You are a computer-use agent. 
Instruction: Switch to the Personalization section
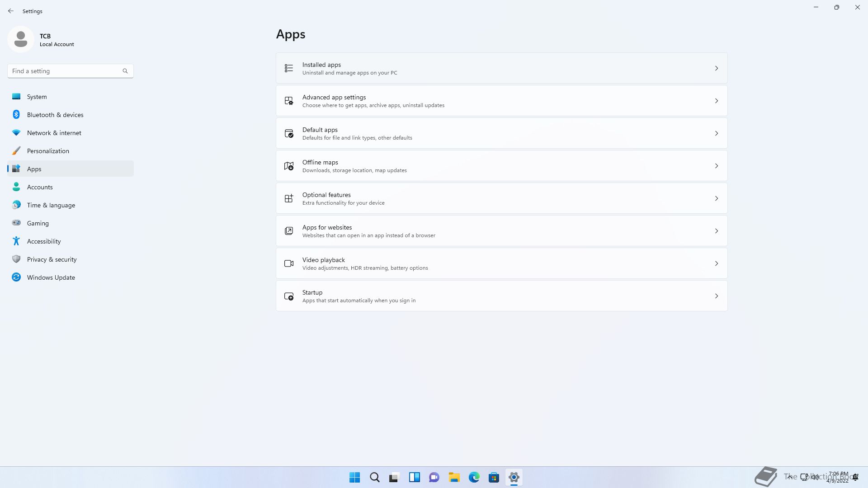point(48,151)
